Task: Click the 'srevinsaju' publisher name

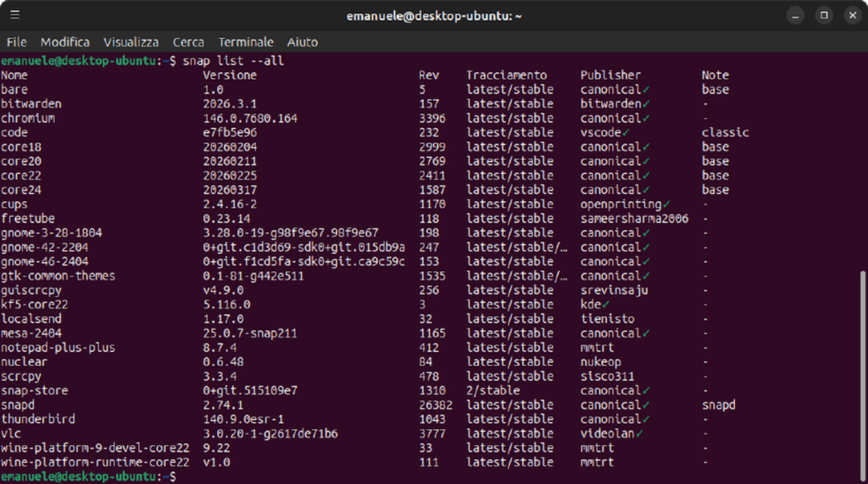Action: (x=614, y=290)
